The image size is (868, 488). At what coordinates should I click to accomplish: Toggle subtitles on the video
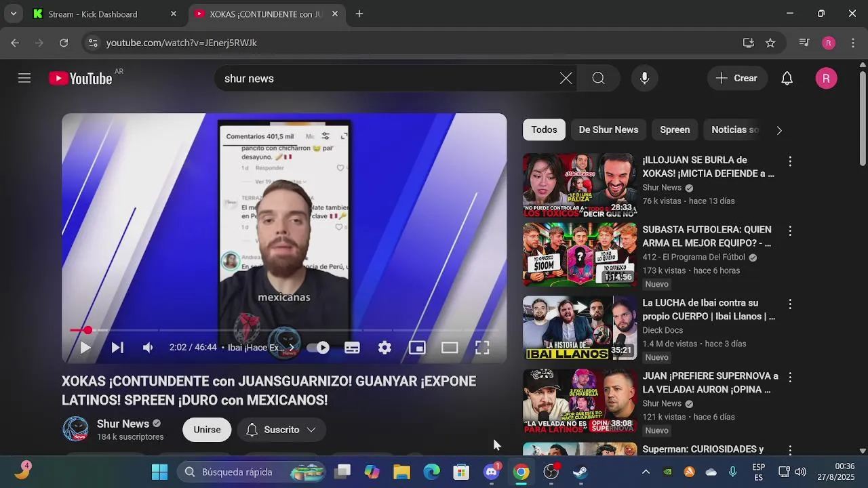(352, 348)
